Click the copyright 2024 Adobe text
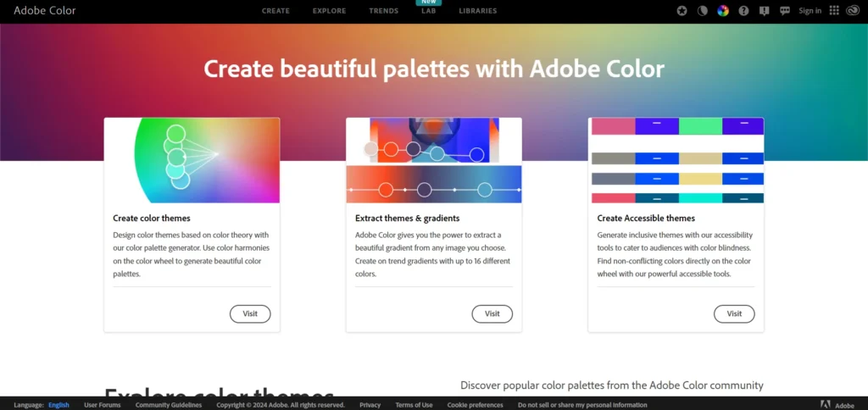 (x=281, y=405)
